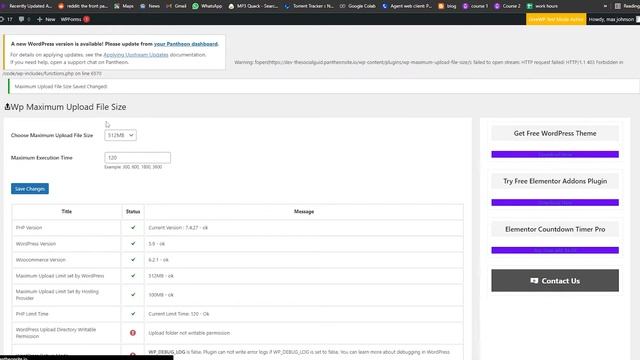This screenshot has width=640, height=360.
Task: Open the Gmail bookmark
Action: (176, 6)
